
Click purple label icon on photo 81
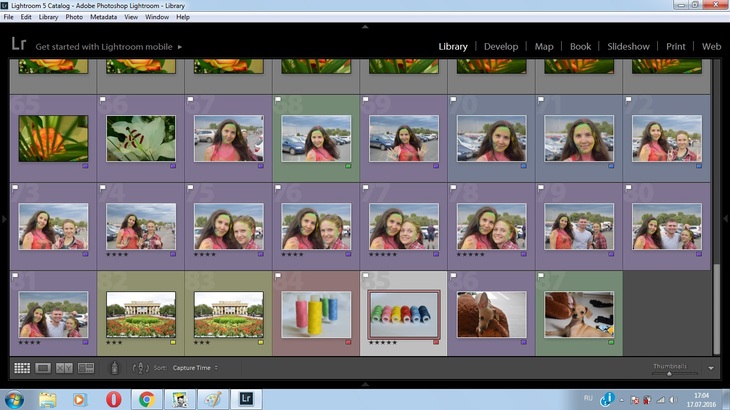(x=85, y=342)
